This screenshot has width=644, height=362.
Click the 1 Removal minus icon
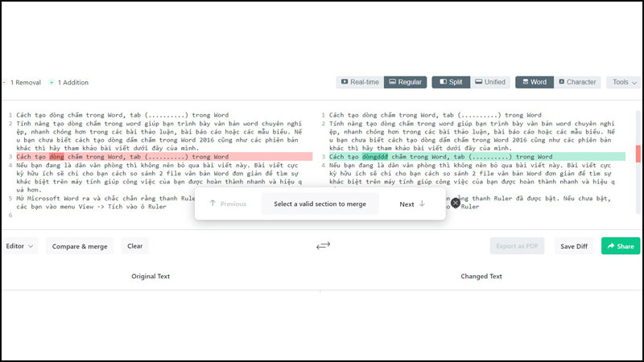point(3,82)
